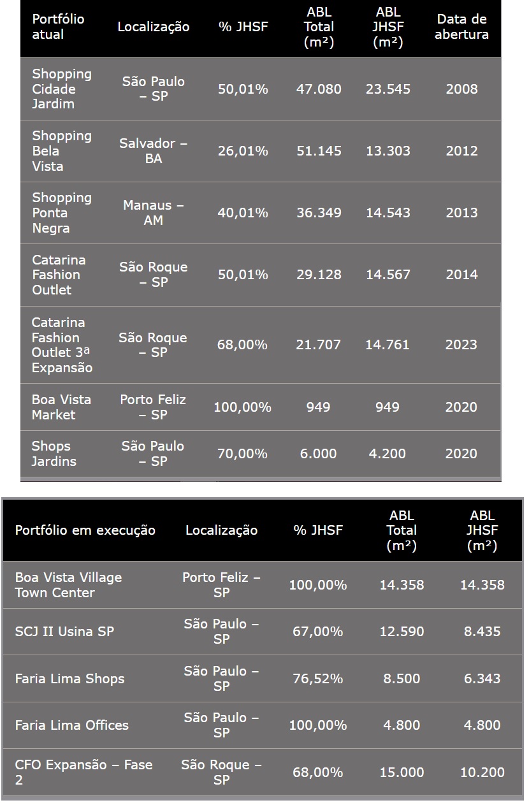Click the Manaus – AM location cell

(x=153, y=213)
